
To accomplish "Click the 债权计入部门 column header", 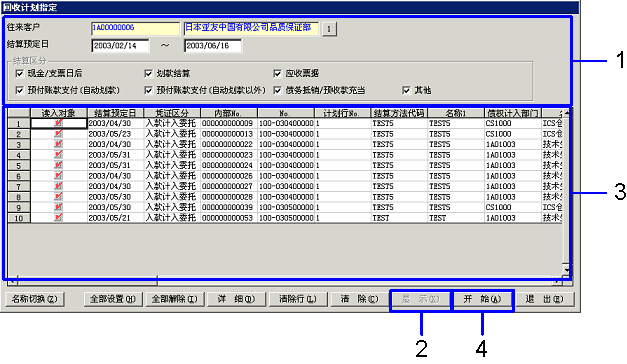I will coord(513,113).
